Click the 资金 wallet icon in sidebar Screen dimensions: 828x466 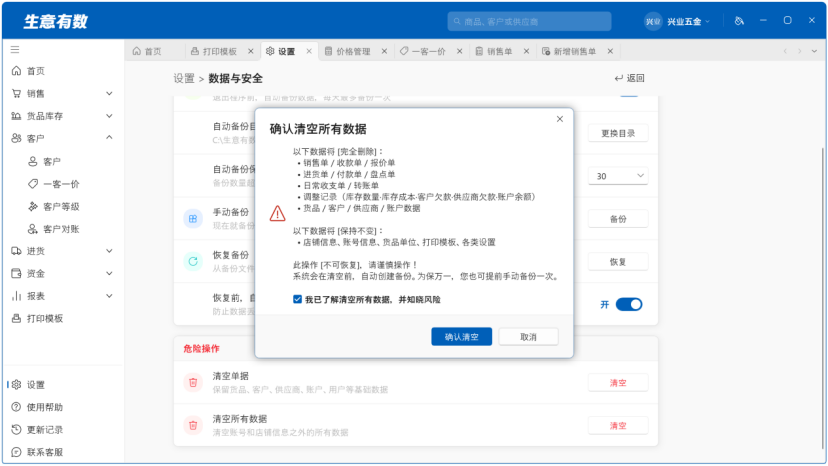point(16,273)
